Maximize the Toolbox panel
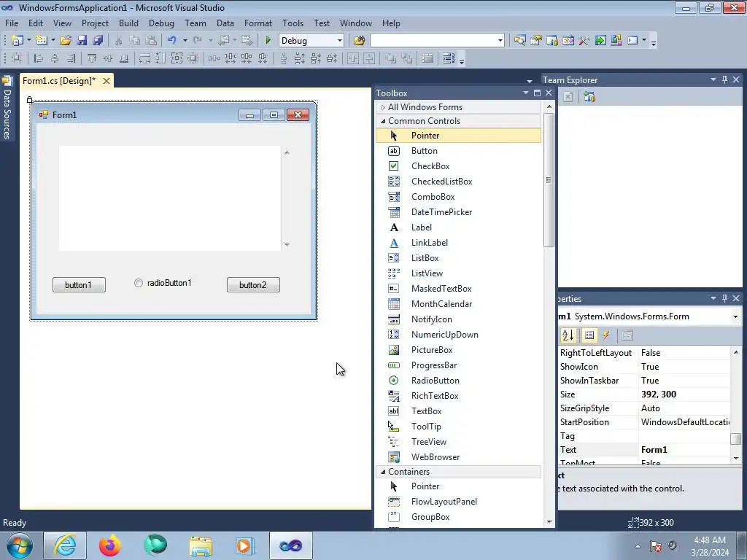Screen dimensions: 747x560 537,93
